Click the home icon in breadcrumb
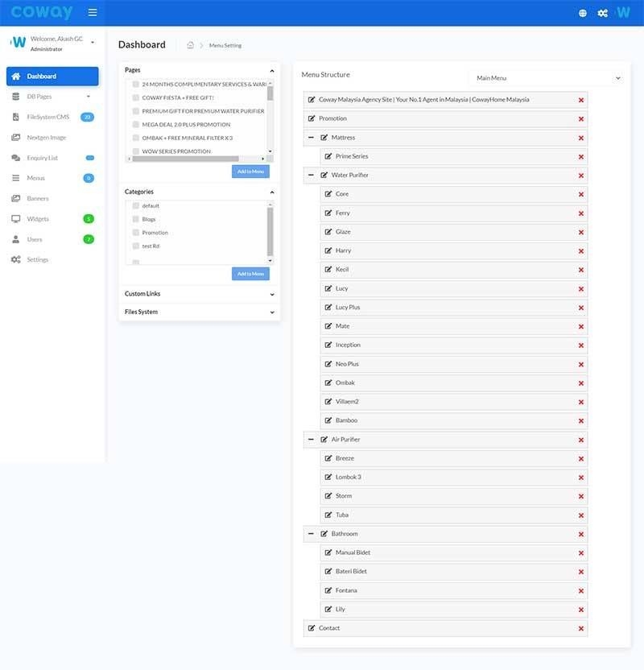The height and width of the screenshot is (670, 644). click(x=190, y=45)
